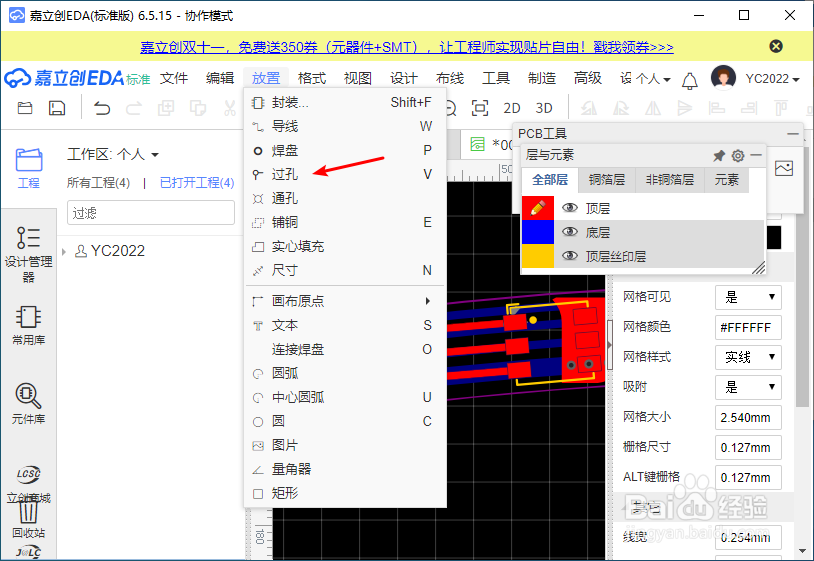Open 元件库 search in left sidebar
Screen dimensions: 814x561
coord(29,403)
